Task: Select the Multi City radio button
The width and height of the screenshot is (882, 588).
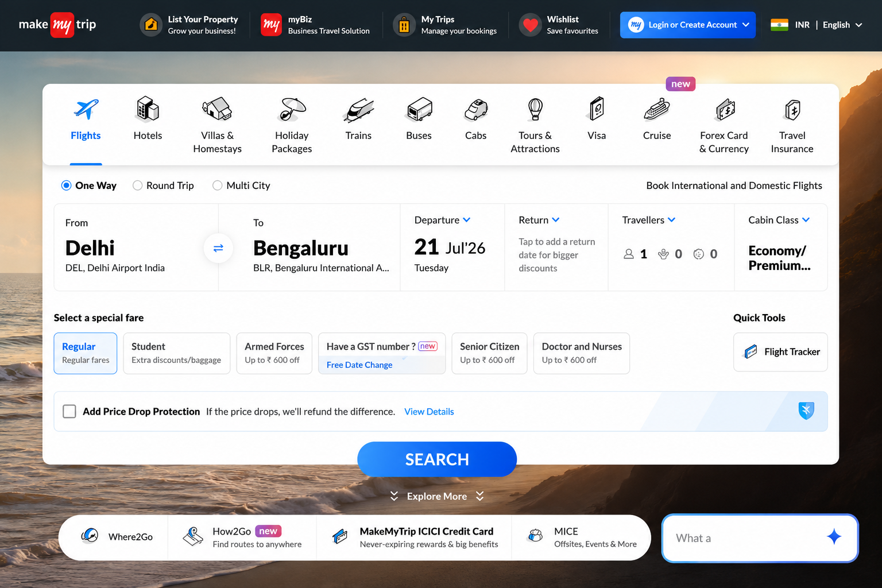Action: pyautogui.click(x=217, y=185)
